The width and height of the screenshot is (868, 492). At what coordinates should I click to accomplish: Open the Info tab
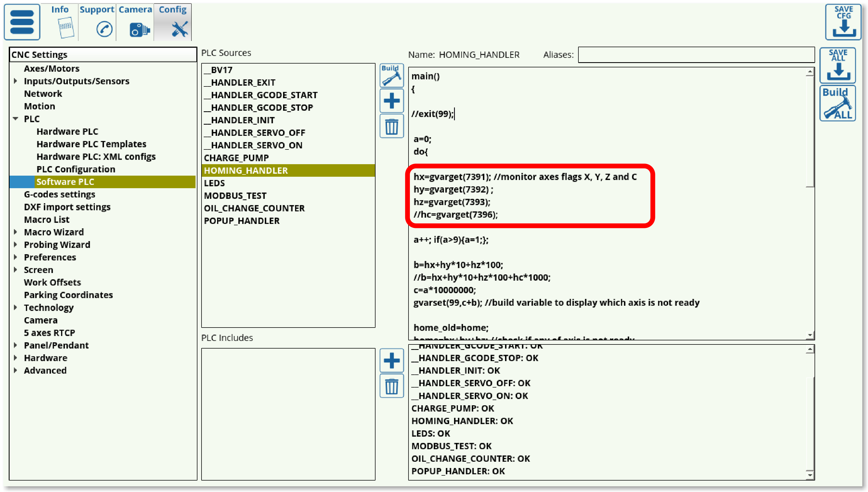coord(60,22)
